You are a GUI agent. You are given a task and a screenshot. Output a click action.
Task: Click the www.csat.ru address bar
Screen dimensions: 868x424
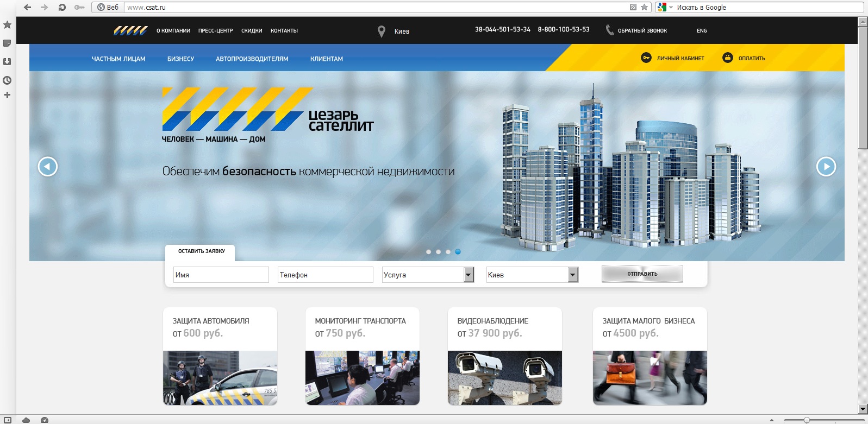coord(375,7)
